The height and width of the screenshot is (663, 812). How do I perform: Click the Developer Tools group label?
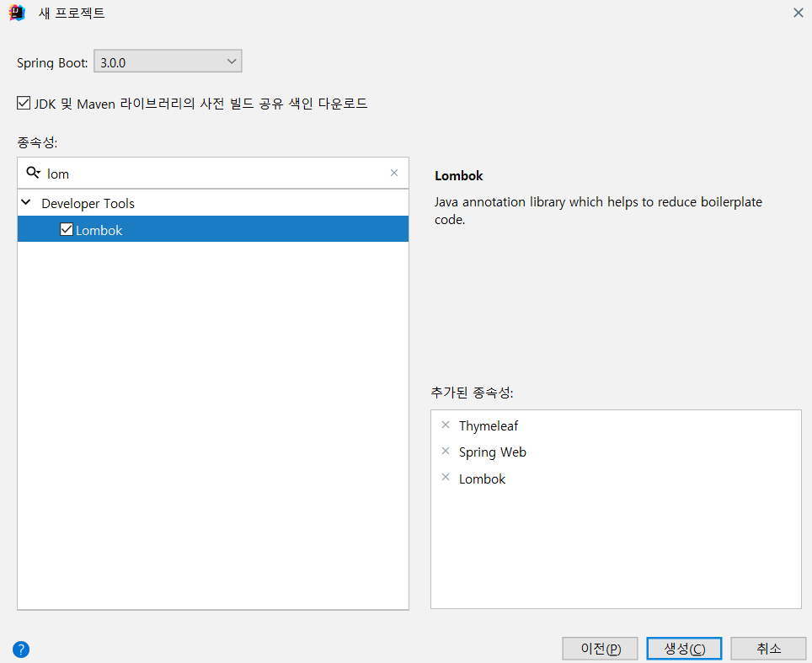click(88, 204)
